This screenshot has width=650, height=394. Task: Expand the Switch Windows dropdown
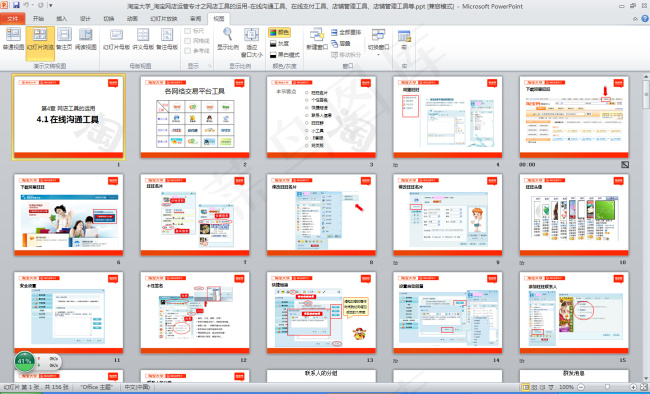pos(378,42)
